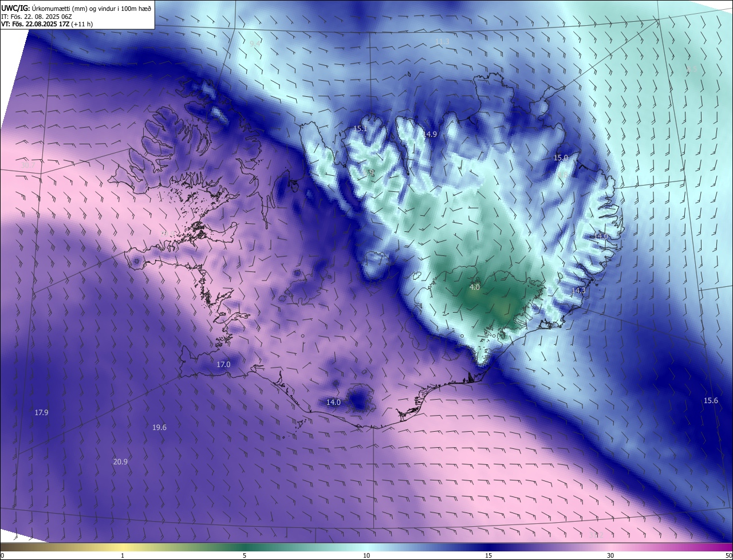Select the faint 9.4 value label
The height and width of the screenshot is (560, 733).
tap(255, 44)
